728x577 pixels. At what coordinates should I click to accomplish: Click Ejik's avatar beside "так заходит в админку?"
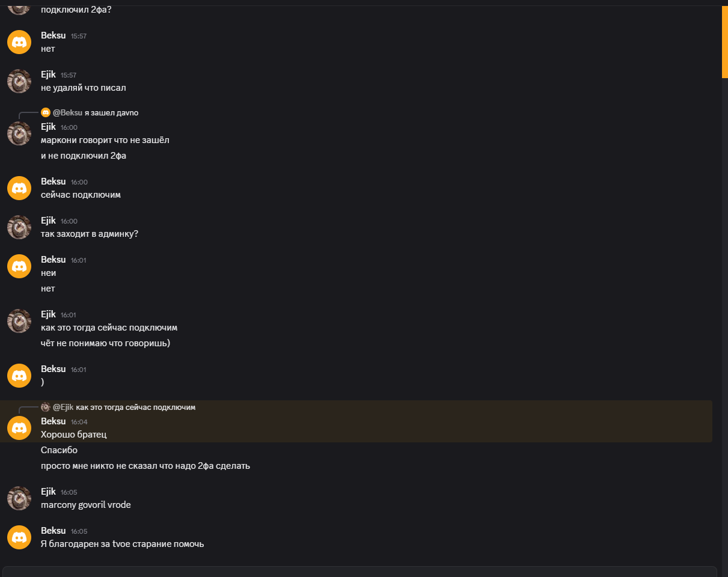click(19, 227)
